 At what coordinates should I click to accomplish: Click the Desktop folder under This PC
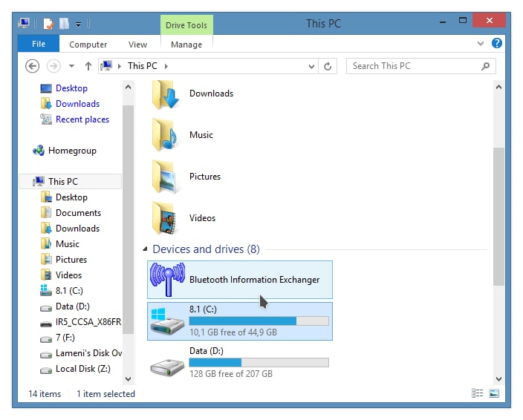[71, 197]
